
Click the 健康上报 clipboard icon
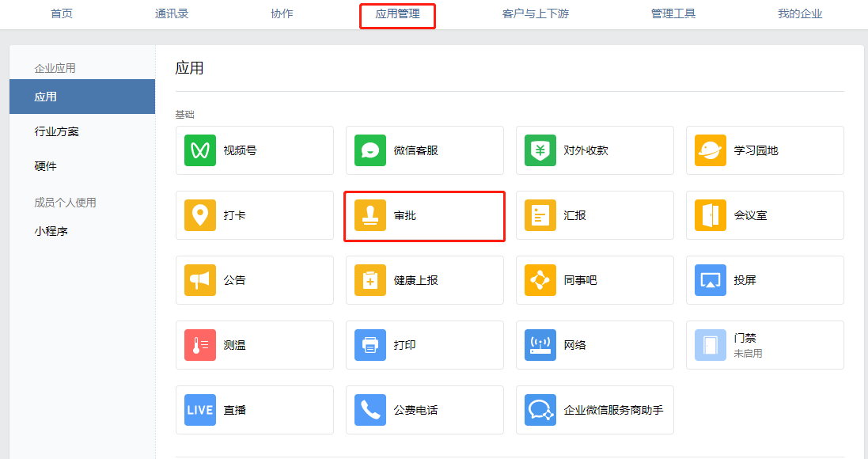[370, 280]
